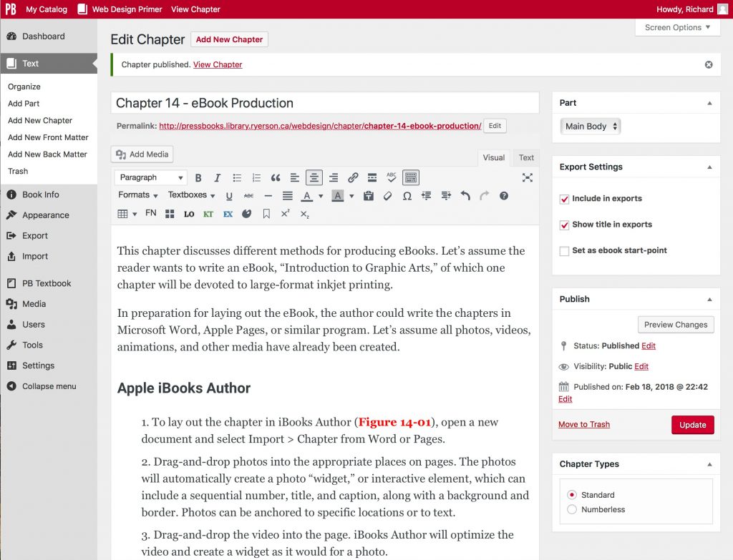Insert learning objectives LO textbox
This screenshot has width=733, height=560.
(189, 215)
